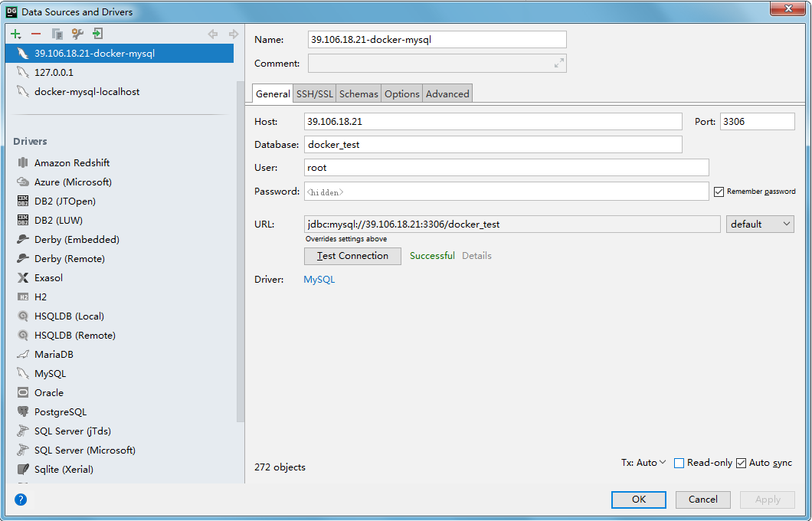812x521 pixels.
Task: Duplicate the selected data source
Action: pyautogui.click(x=57, y=34)
